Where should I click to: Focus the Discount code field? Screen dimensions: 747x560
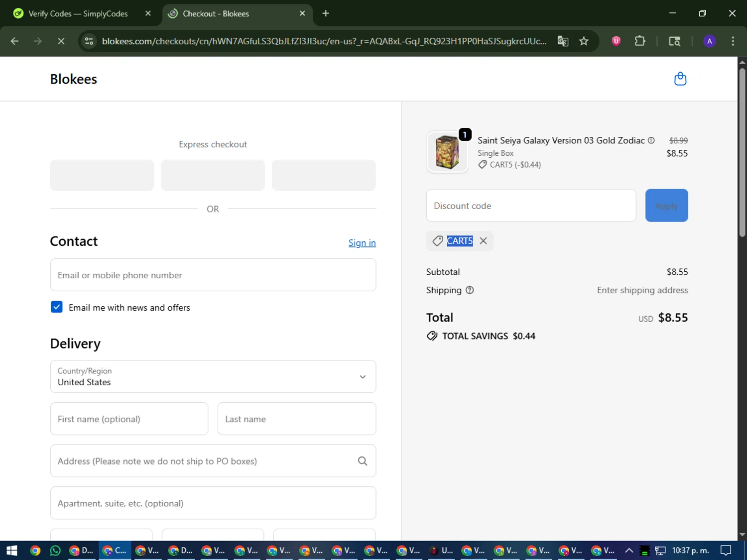[x=531, y=206]
